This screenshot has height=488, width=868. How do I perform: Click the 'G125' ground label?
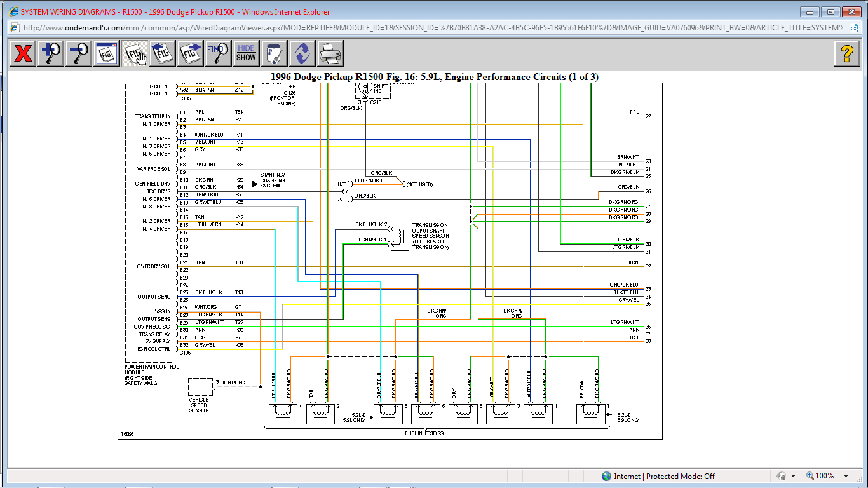pos(289,93)
